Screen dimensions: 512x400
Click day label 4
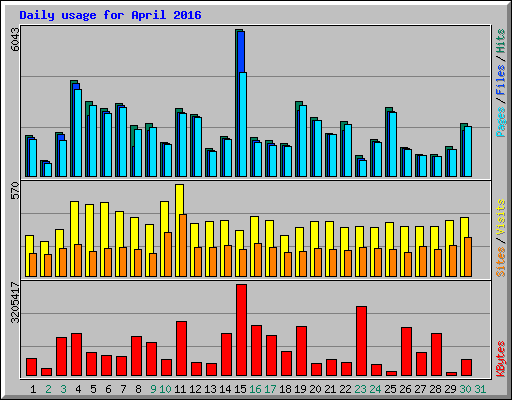click(x=78, y=389)
